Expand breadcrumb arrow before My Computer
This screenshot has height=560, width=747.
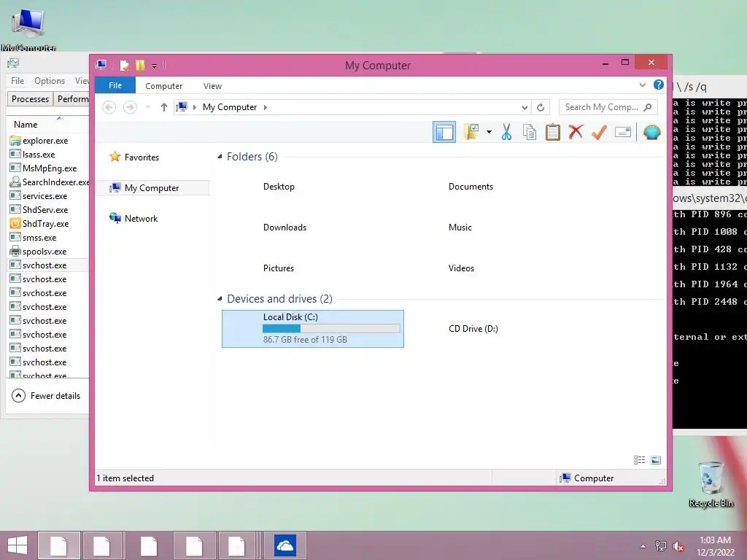[194, 107]
